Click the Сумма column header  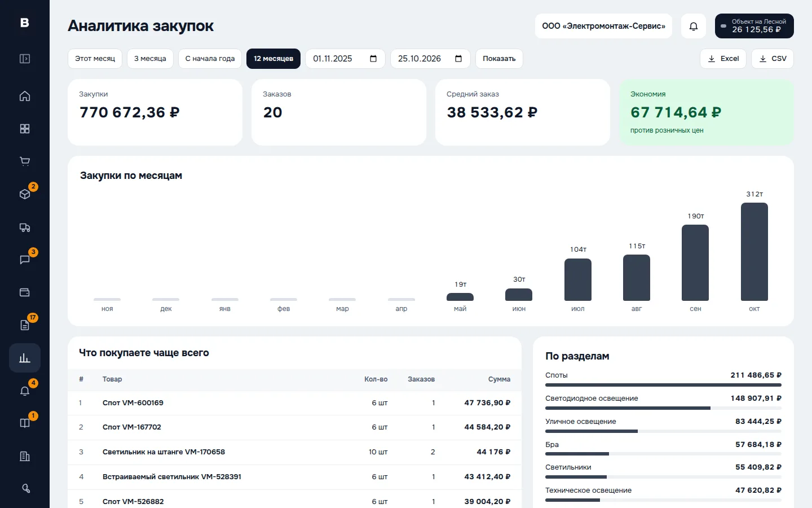[499, 379]
